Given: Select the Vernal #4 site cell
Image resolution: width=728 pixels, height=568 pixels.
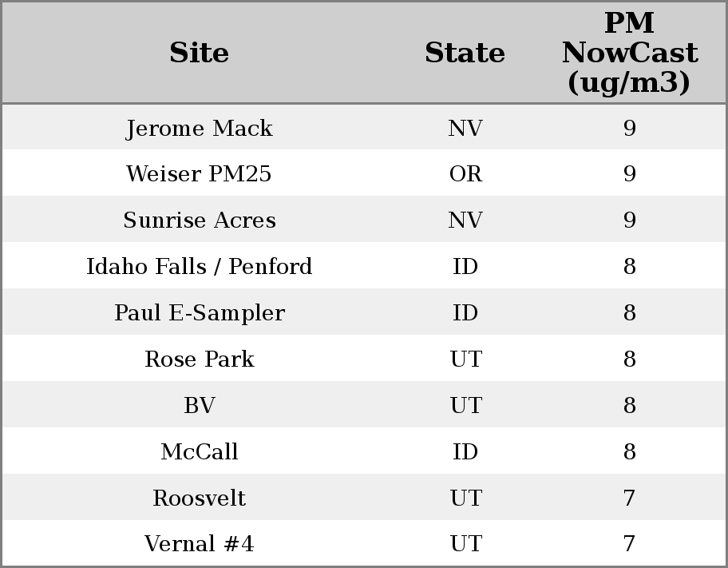Looking at the screenshot, I should (x=200, y=545).
